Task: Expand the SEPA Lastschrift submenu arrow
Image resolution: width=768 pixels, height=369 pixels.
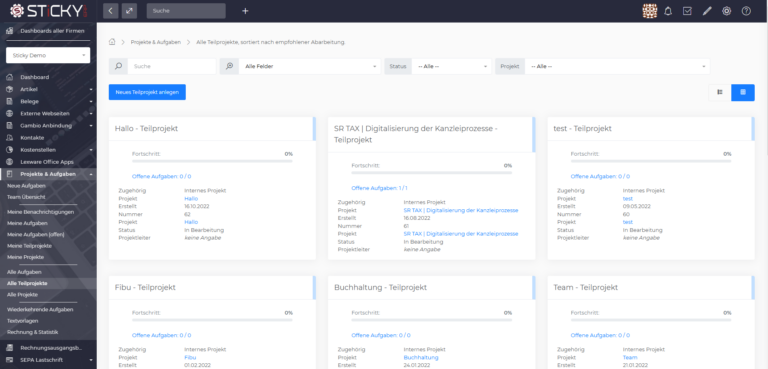Action: 91,360
